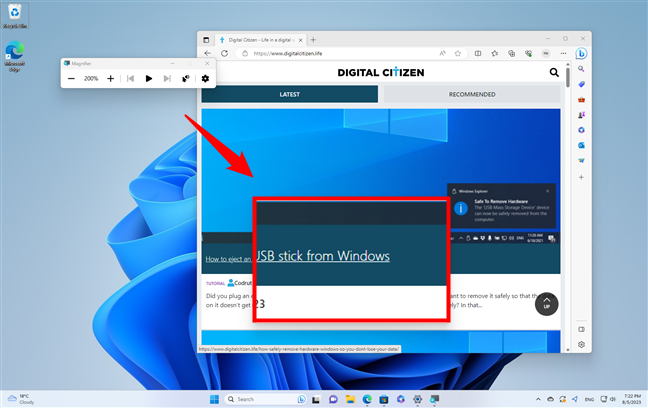
Task: Zoom out with Magnifier minus button
Action: coord(71,79)
